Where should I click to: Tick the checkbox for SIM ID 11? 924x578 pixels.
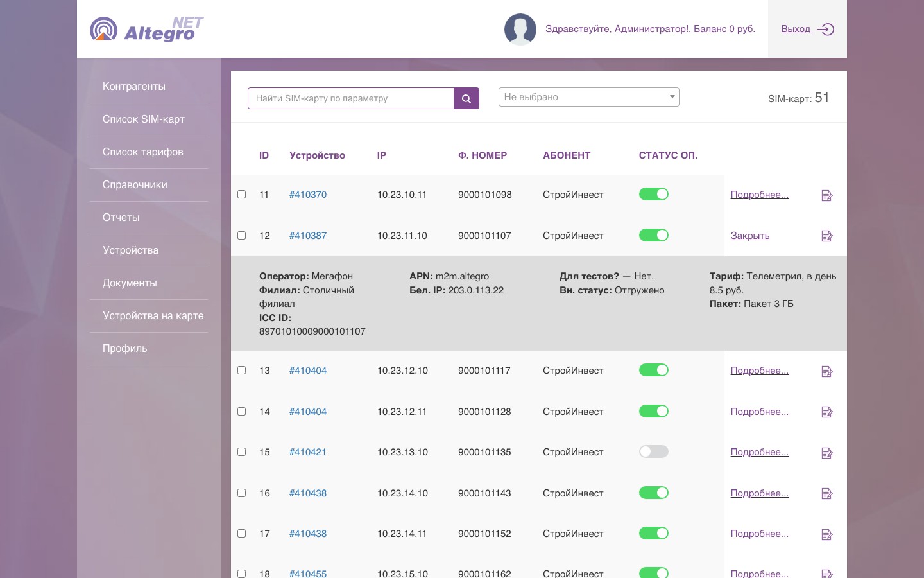coord(242,194)
